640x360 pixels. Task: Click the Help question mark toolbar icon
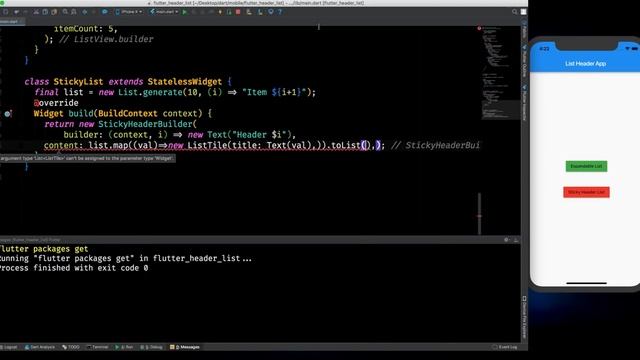click(280, 12)
